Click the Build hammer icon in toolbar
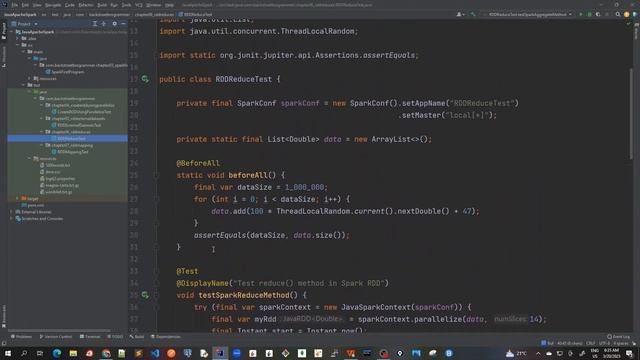The height and width of the screenshot is (360, 640). (x=473, y=14)
